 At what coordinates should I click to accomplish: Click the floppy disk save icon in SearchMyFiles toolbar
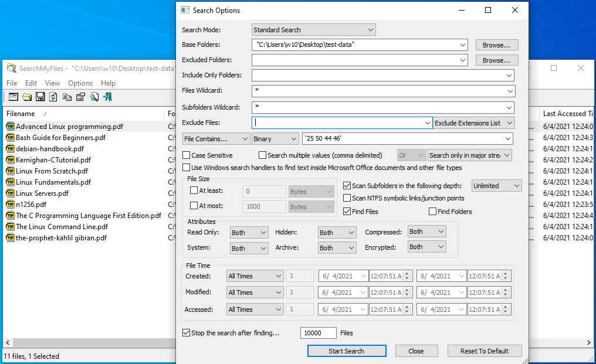(x=40, y=97)
